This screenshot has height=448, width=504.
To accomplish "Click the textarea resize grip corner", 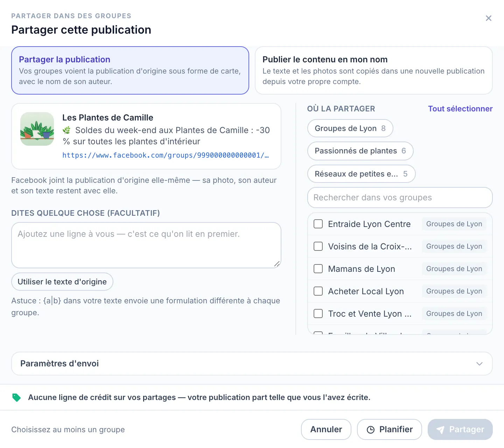I will point(277,264).
